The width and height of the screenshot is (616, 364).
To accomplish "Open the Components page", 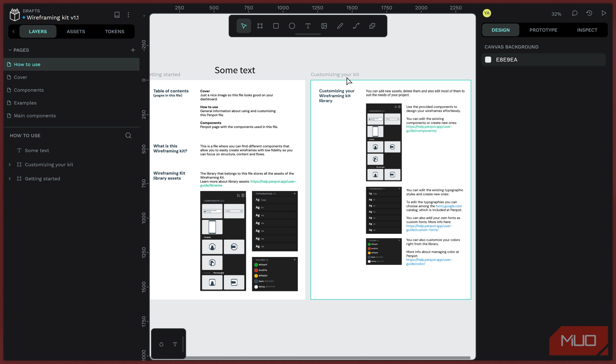I will tap(71, 90).
